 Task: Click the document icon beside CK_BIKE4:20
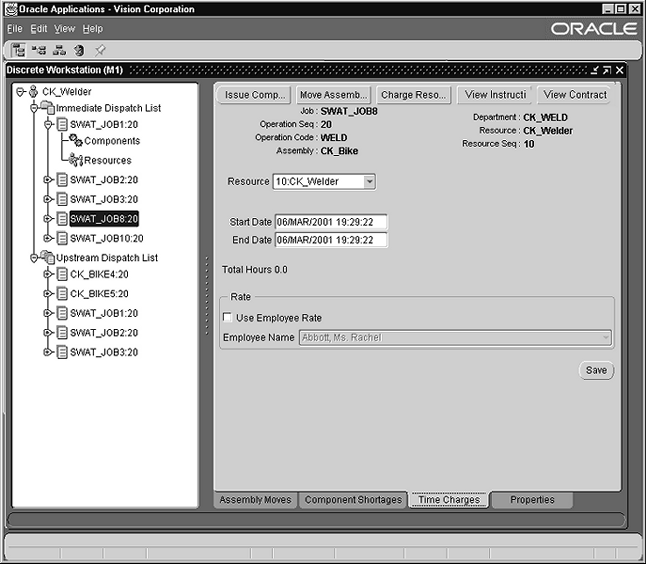62,274
